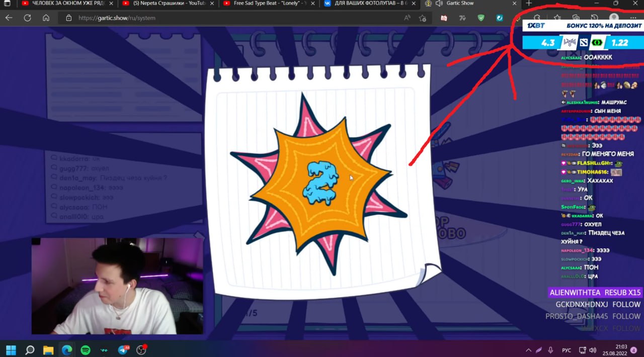
Task: Mute the Gartic Show tab via speaker icon
Action: 439,3
